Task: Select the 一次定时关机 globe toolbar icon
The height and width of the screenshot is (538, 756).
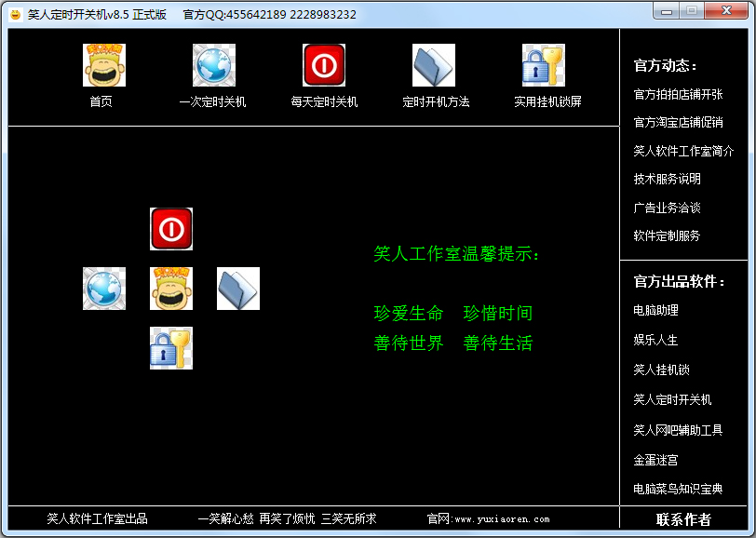Action: (x=214, y=65)
